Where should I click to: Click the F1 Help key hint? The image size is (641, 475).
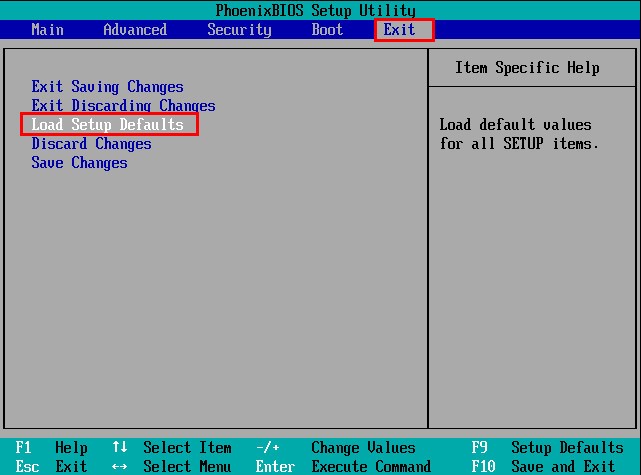click(x=52, y=448)
